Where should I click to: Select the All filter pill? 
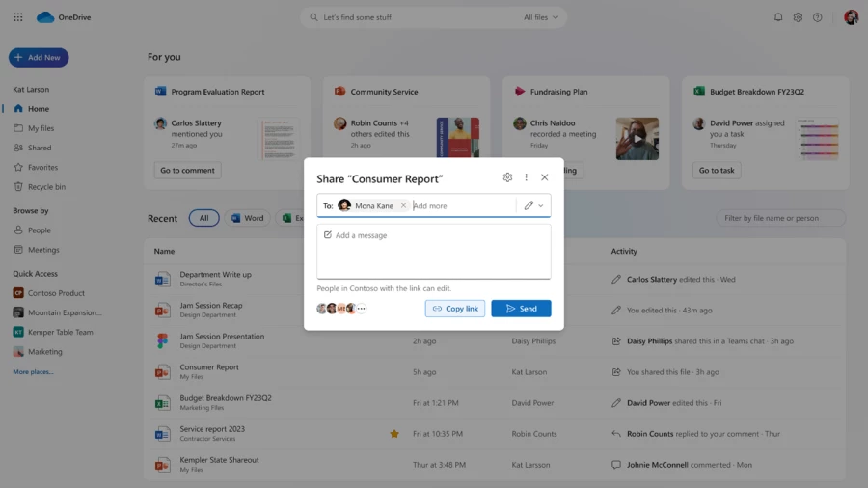203,218
